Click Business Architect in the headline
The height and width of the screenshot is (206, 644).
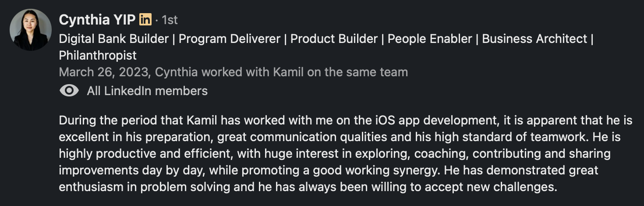click(534, 39)
